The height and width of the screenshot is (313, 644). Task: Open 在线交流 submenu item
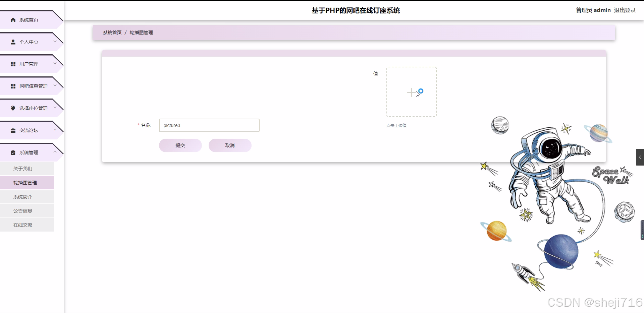(x=27, y=225)
